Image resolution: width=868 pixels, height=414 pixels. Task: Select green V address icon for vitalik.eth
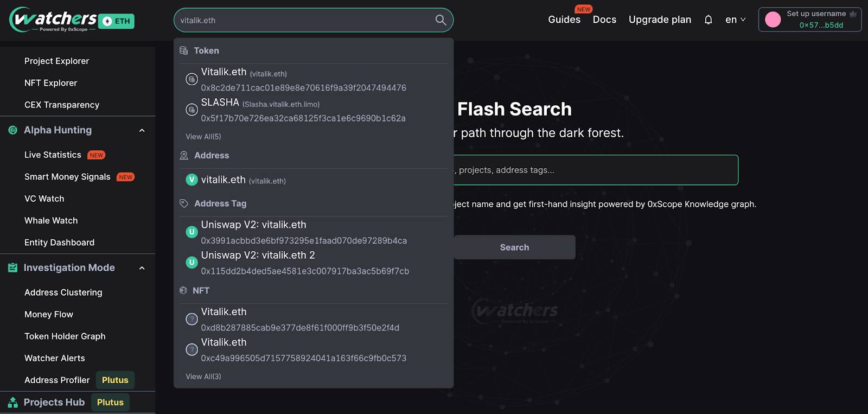[x=192, y=180]
